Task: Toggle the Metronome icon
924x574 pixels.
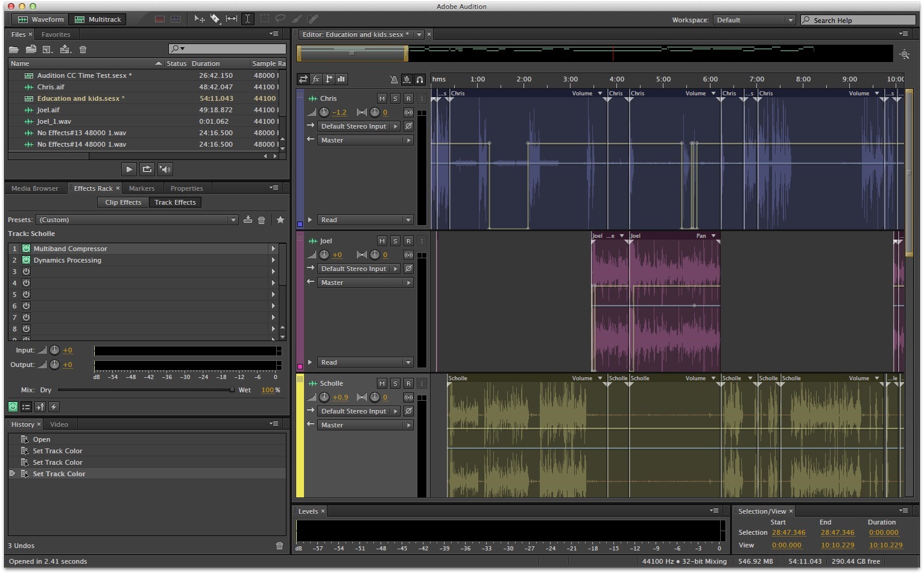Action: (x=394, y=79)
